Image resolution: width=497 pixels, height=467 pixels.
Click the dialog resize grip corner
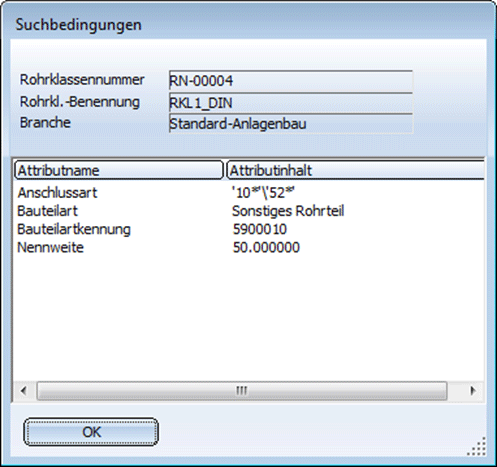point(477,447)
